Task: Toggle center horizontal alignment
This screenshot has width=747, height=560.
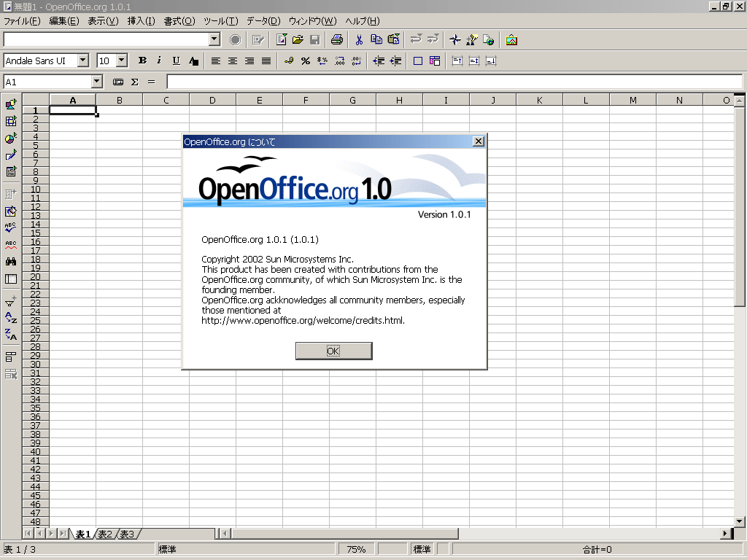Action: click(x=233, y=61)
